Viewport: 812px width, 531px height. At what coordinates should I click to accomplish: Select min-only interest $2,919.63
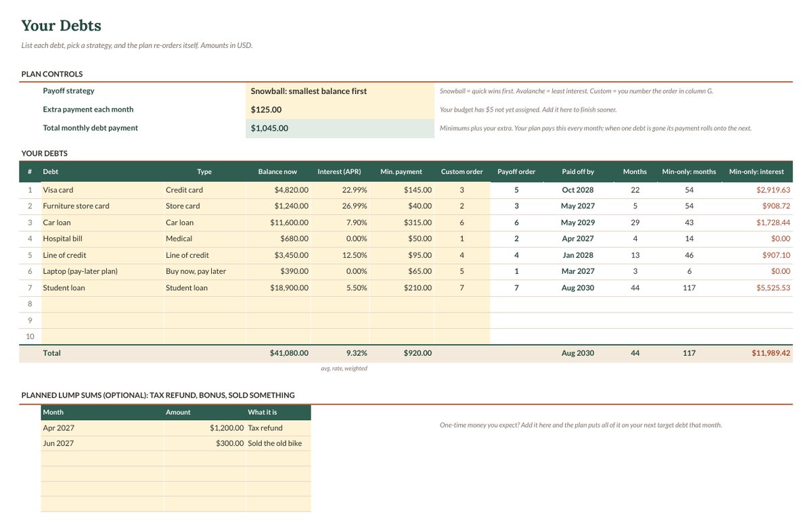[x=758, y=190]
